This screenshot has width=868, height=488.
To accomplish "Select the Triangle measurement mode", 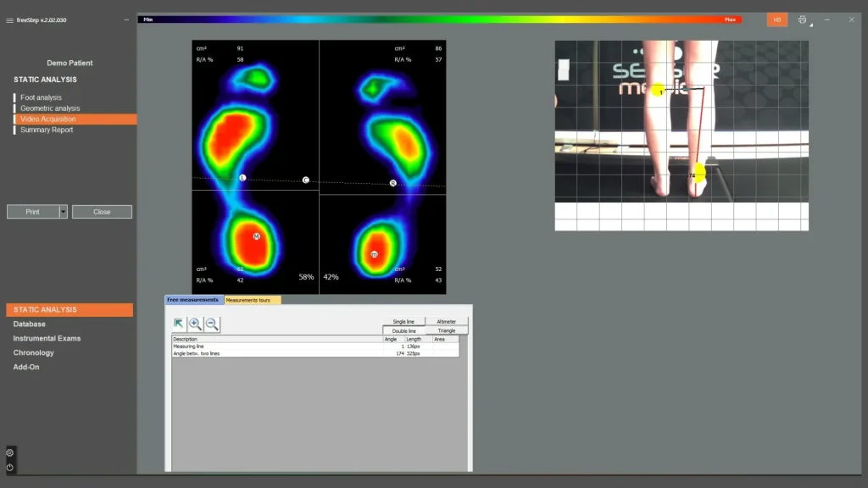I will [x=447, y=330].
